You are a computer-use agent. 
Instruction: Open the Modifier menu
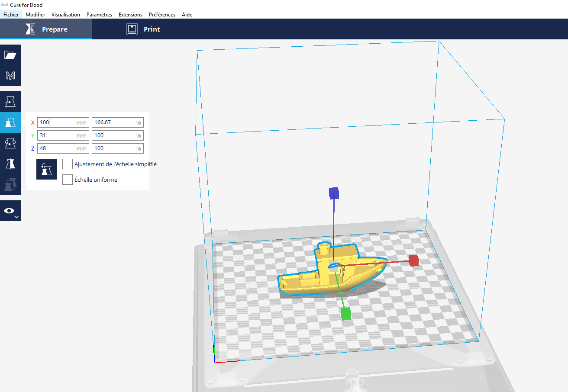click(x=35, y=15)
